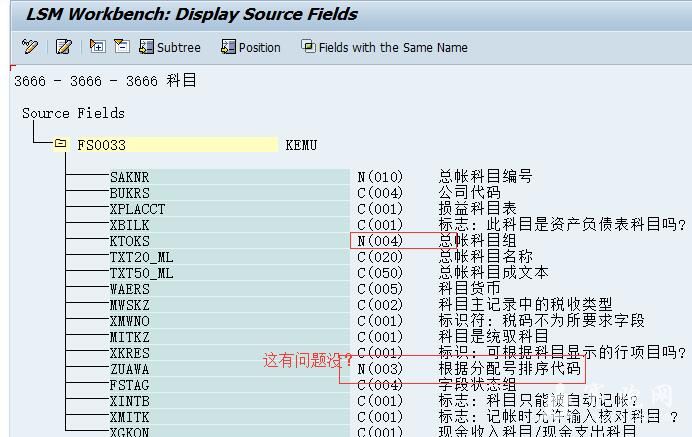Collapse the FS0033 folder node
This screenshot has width=692, height=437.
60,144
